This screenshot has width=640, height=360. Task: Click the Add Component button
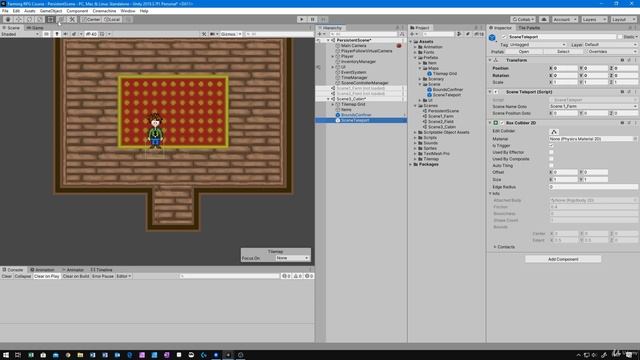(x=563, y=259)
